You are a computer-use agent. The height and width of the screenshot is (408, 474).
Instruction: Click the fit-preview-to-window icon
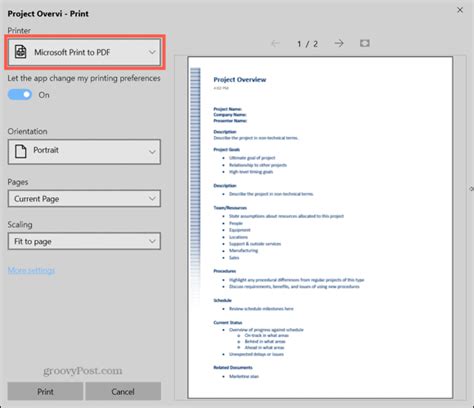click(365, 43)
